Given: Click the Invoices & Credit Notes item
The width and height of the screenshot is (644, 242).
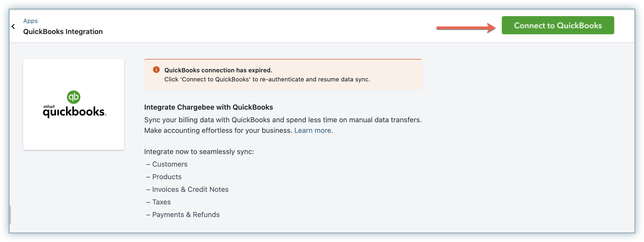Looking at the screenshot, I should (x=190, y=190).
